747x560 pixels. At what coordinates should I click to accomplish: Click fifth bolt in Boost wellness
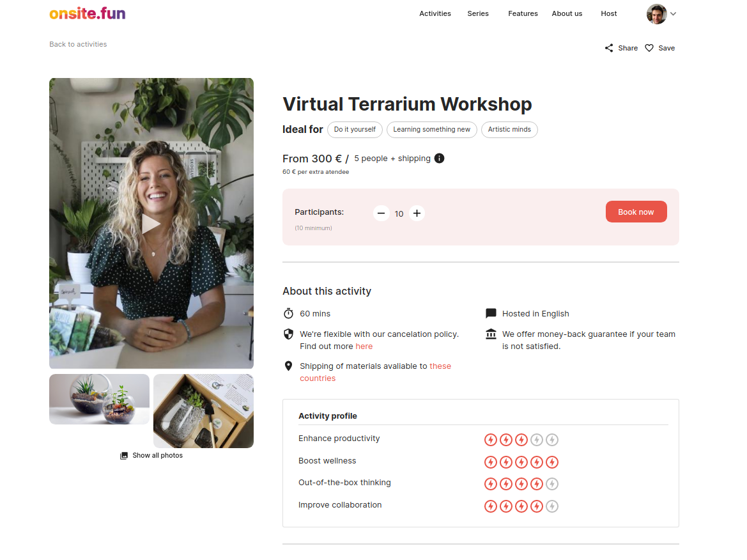551,462
